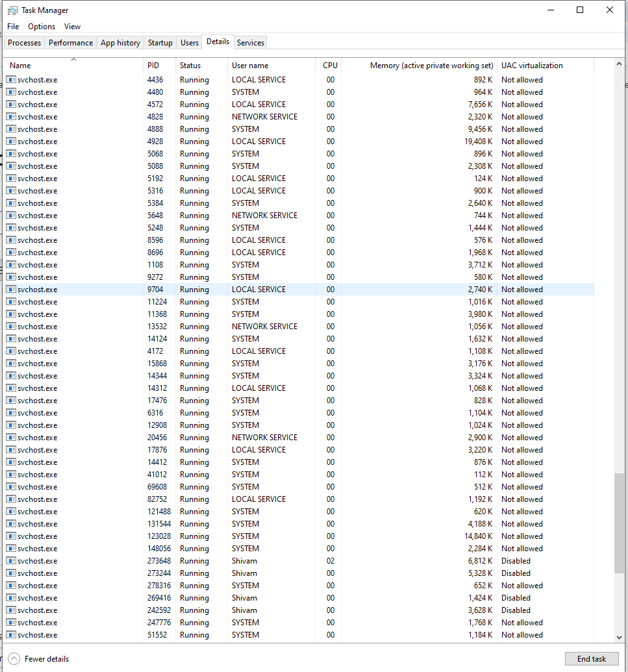This screenshot has width=628, height=672.
Task: Click the CPU value 02 cell
Action: [x=331, y=561]
